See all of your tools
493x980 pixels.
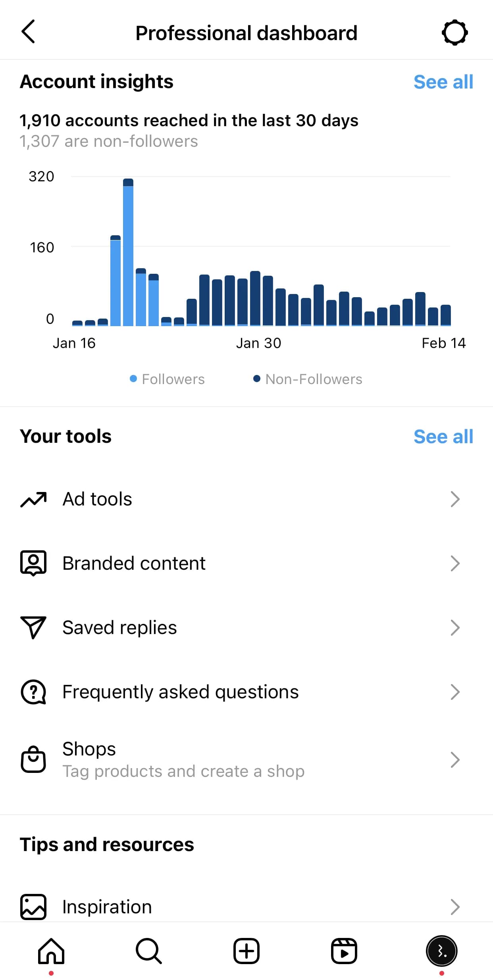(443, 437)
